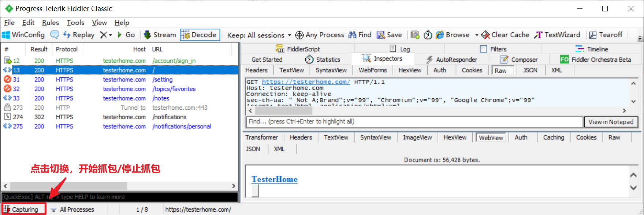Toggle the Decode button
Screen dimensions: 644x215
200,35
